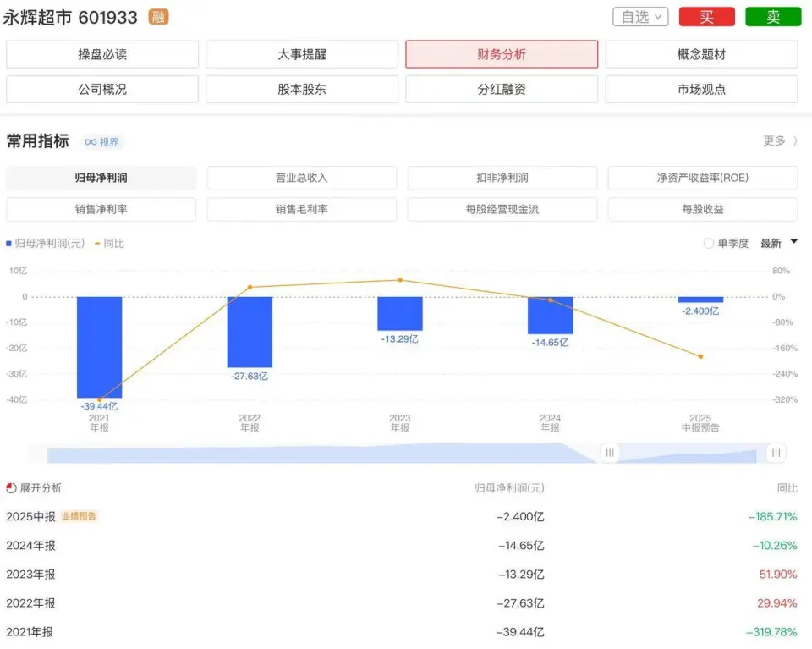Image resolution: width=812 pixels, height=649 pixels.
Task: Switch to the 股本股东 tab
Action: [301, 89]
